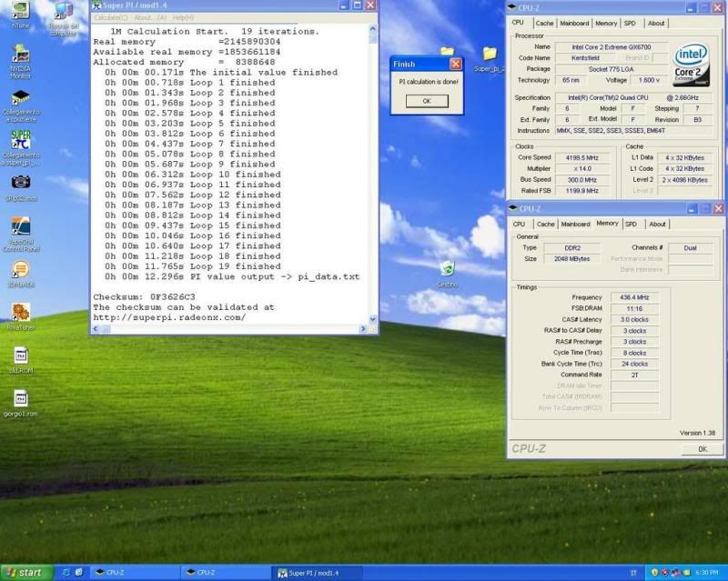The width and height of the screenshot is (728, 581).
Task: Open the Windows start menu
Action: click(27, 573)
